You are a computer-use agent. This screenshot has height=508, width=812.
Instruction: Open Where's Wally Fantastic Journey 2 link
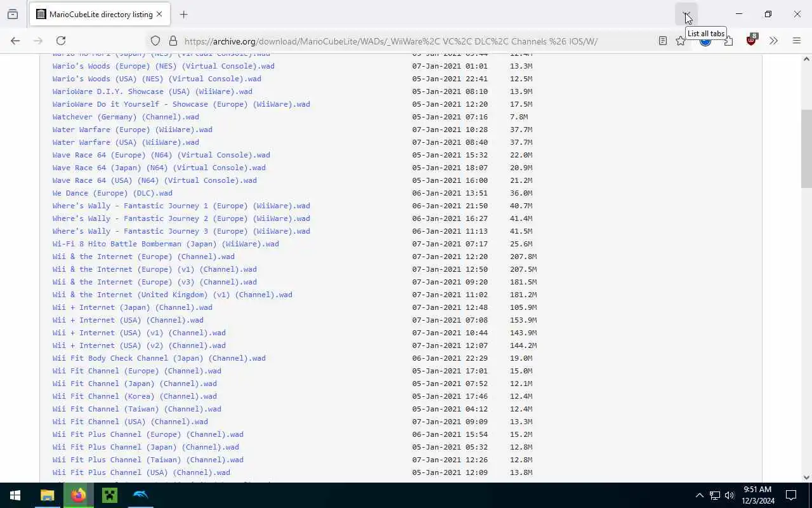coord(181,218)
